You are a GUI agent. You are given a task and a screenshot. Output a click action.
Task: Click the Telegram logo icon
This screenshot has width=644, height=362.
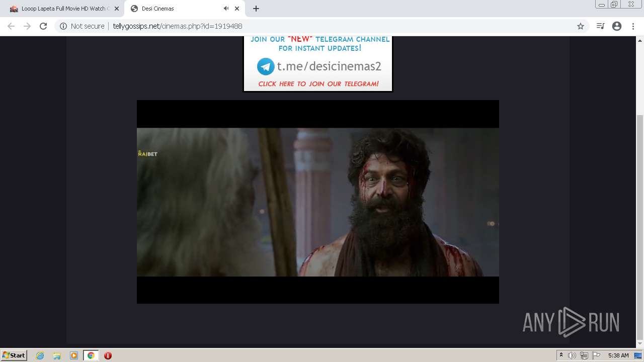coord(266,66)
